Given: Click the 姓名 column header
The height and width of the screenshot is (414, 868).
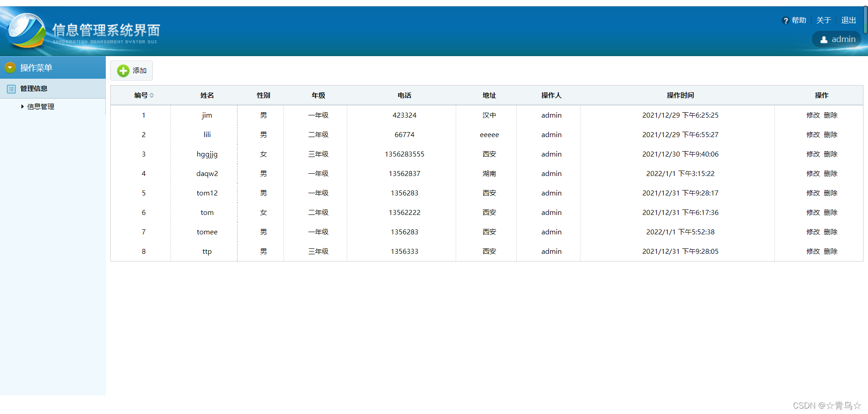Looking at the screenshot, I should click(x=207, y=95).
